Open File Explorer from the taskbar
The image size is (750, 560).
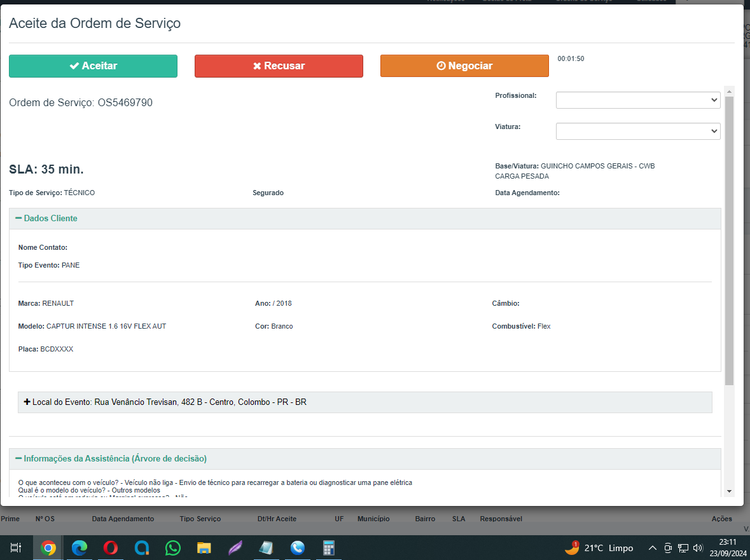point(204,548)
